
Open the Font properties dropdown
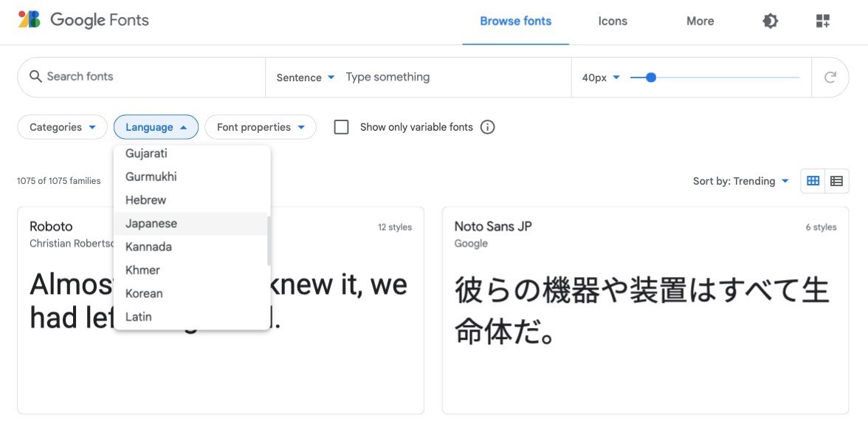click(x=260, y=126)
